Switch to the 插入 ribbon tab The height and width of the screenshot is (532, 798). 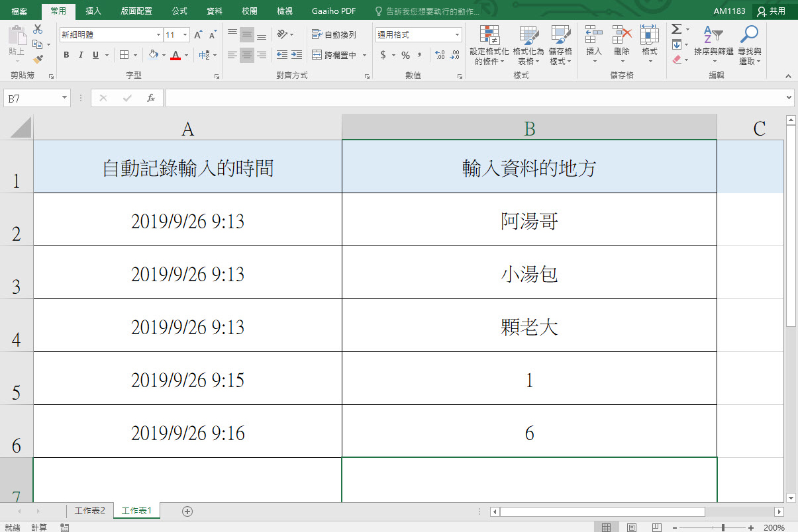(92, 11)
